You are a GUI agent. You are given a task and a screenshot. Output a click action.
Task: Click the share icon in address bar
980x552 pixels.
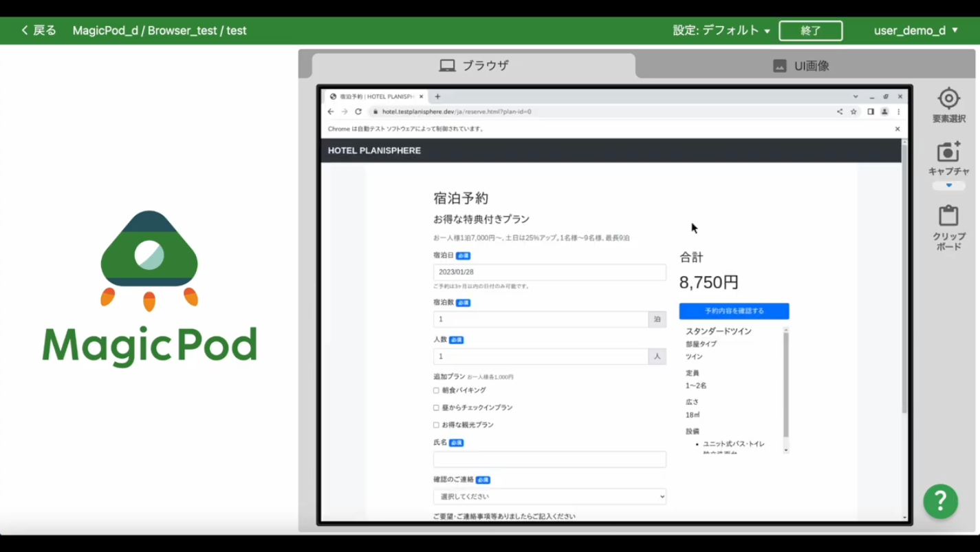(x=840, y=112)
